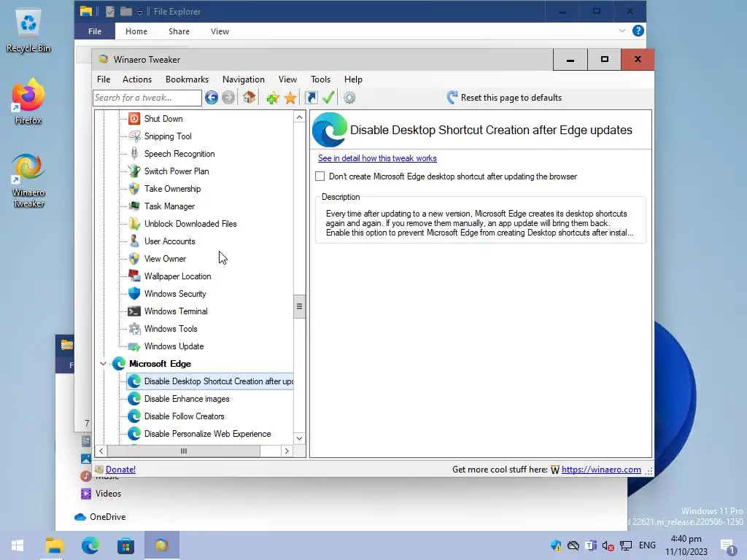Open the Navigation menu
The height and width of the screenshot is (560, 747).
pos(244,79)
